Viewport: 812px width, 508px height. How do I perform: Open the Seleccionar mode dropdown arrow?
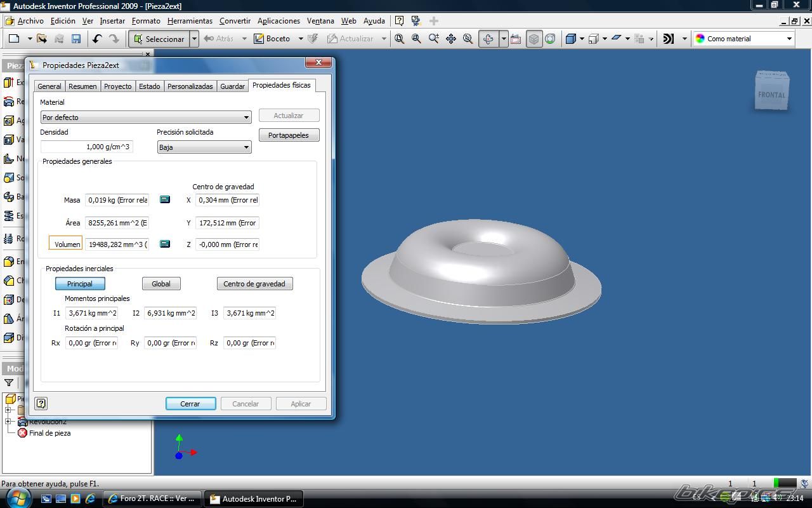point(194,39)
